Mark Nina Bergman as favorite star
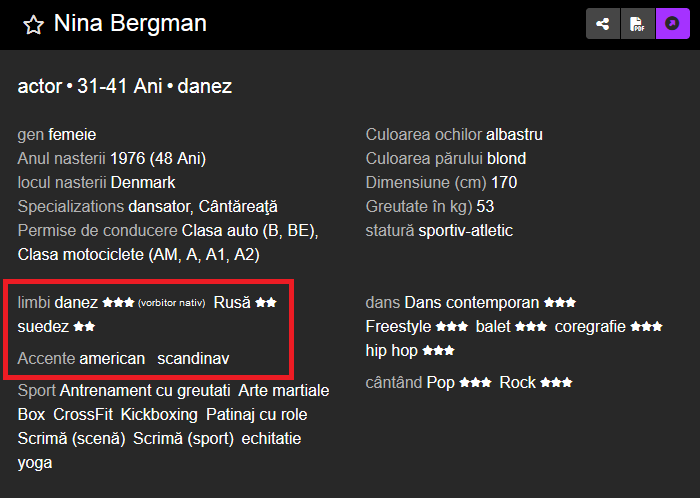 pyautogui.click(x=33, y=25)
